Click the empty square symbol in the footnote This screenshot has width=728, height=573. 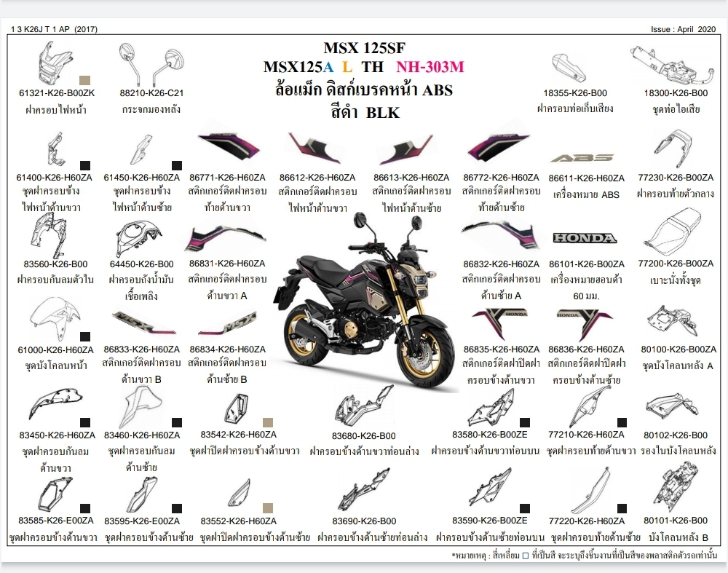[526, 556]
